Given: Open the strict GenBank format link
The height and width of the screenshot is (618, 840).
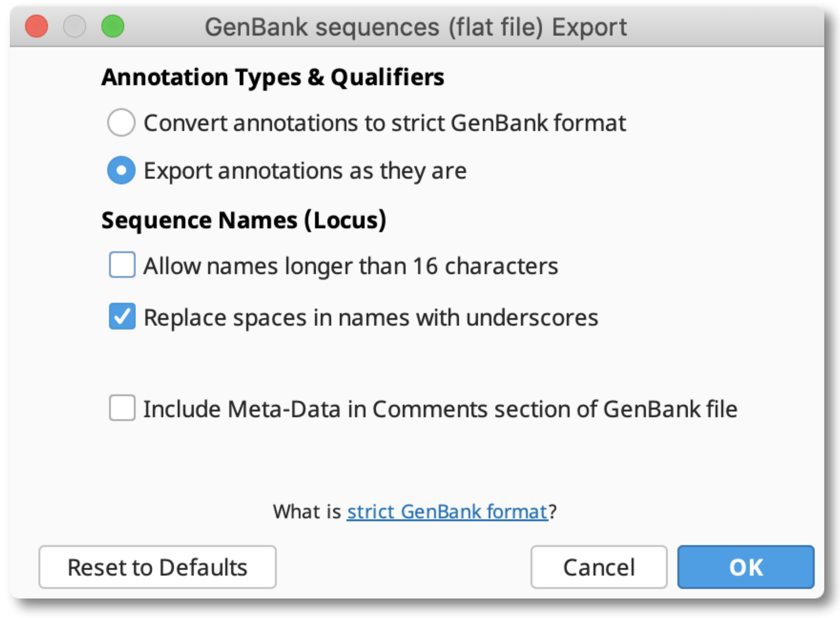Looking at the screenshot, I should pyautogui.click(x=447, y=511).
